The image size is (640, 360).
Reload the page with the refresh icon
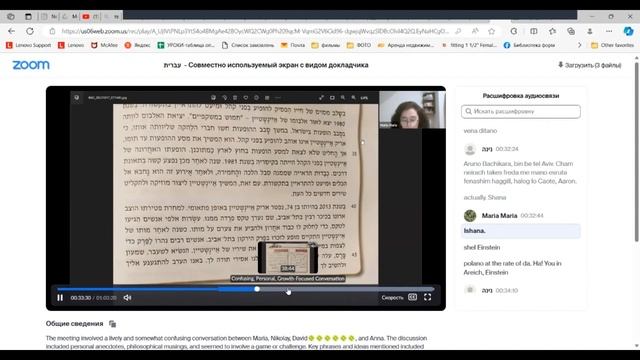[30, 31]
